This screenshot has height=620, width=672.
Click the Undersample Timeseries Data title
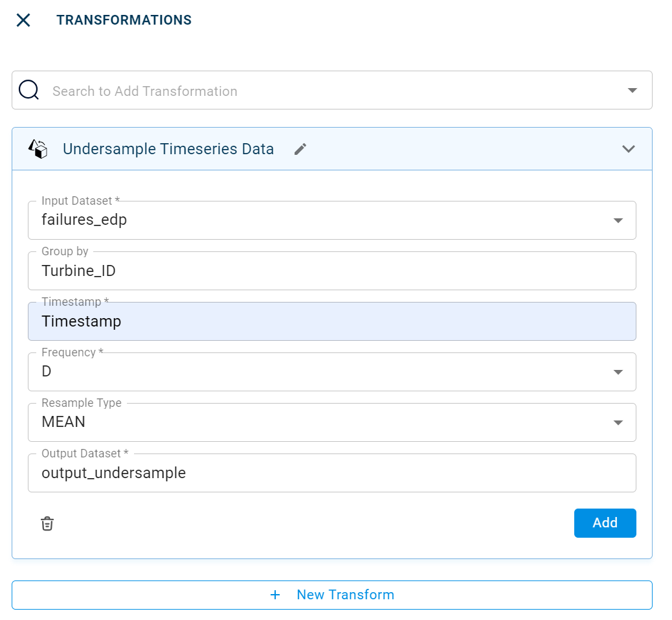point(168,149)
